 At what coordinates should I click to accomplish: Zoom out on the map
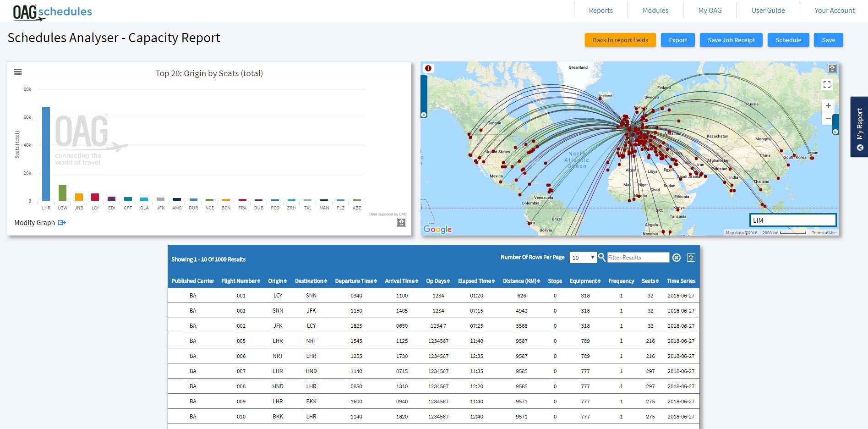pos(828,119)
